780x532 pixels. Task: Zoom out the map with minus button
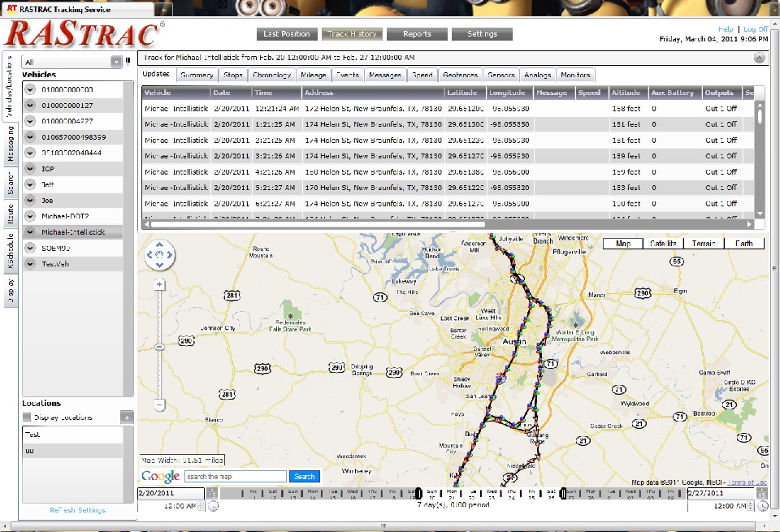point(159,405)
